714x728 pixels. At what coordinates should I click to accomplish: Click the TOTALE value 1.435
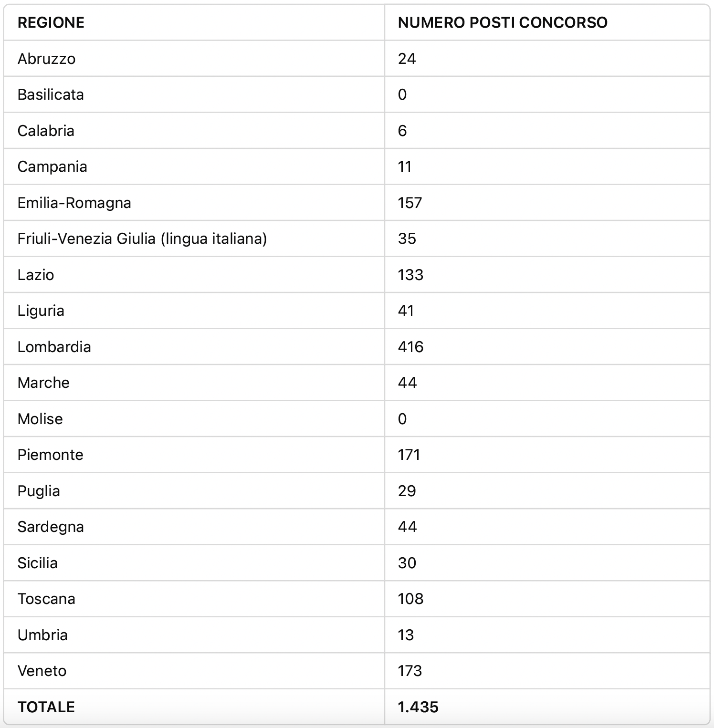(x=418, y=707)
